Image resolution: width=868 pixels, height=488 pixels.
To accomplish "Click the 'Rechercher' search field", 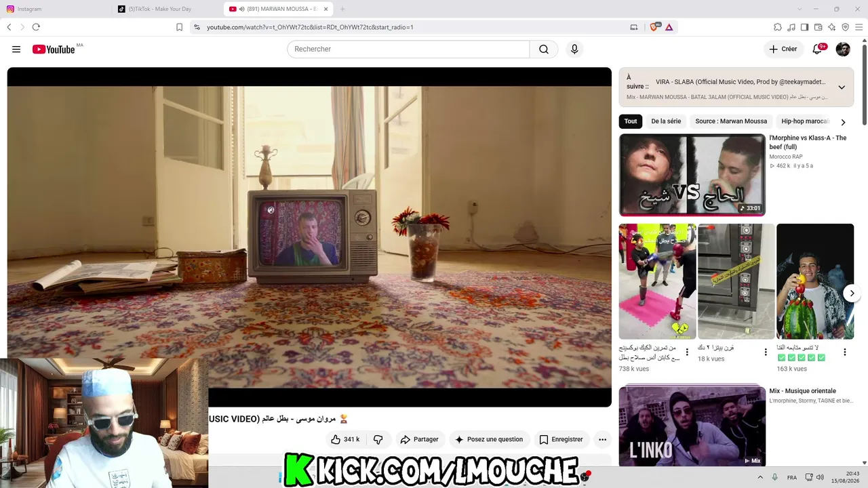I will (408, 49).
